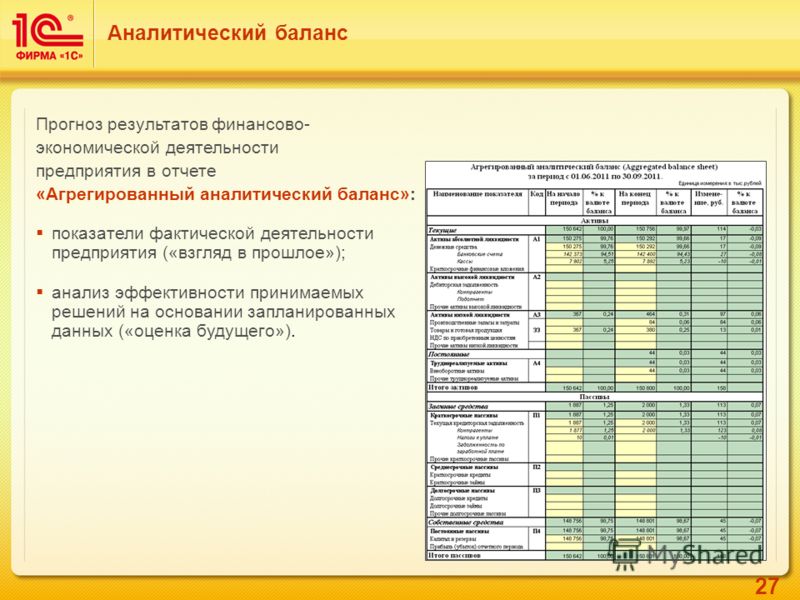800x600 pixels.
Task: Click the slide number 27
Action: [x=767, y=586]
